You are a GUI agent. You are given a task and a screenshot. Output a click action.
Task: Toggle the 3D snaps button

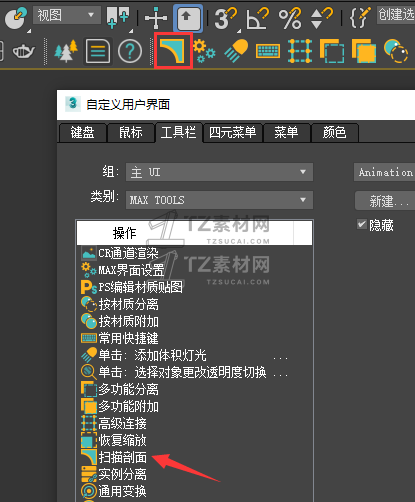pos(226,17)
